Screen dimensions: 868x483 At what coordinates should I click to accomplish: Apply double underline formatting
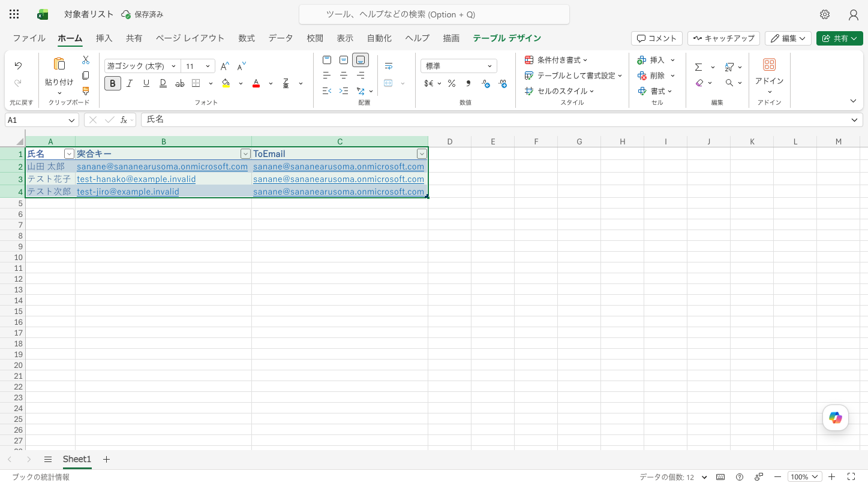163,83
